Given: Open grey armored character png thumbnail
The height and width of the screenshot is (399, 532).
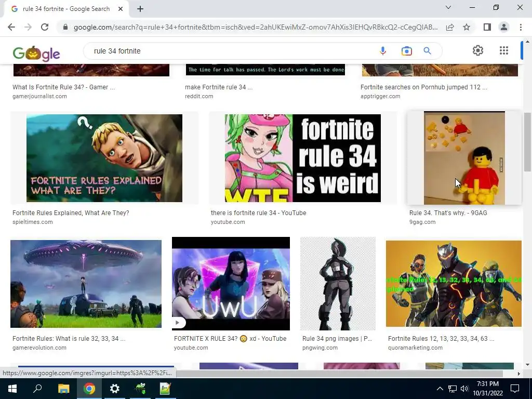Looking at the screenshot, I should coord(338,284).
